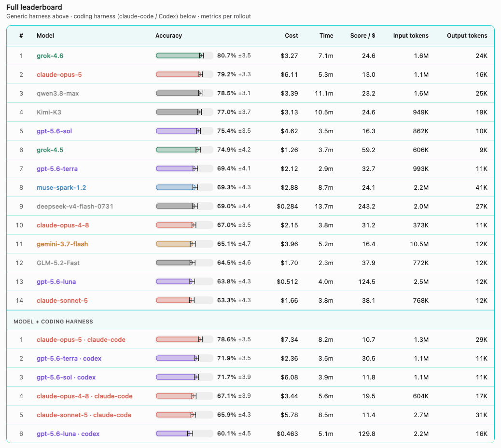Click the Score / $ column header
The image size is (501, 448).
tap(362, 36)
